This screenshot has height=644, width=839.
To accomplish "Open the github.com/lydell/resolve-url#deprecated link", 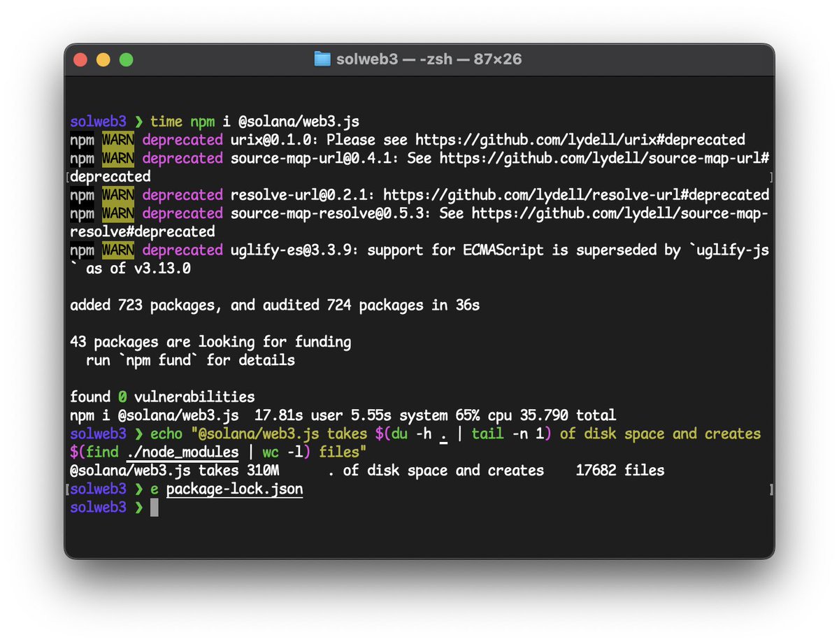I will pyautogui.click(x=576, y=195).
